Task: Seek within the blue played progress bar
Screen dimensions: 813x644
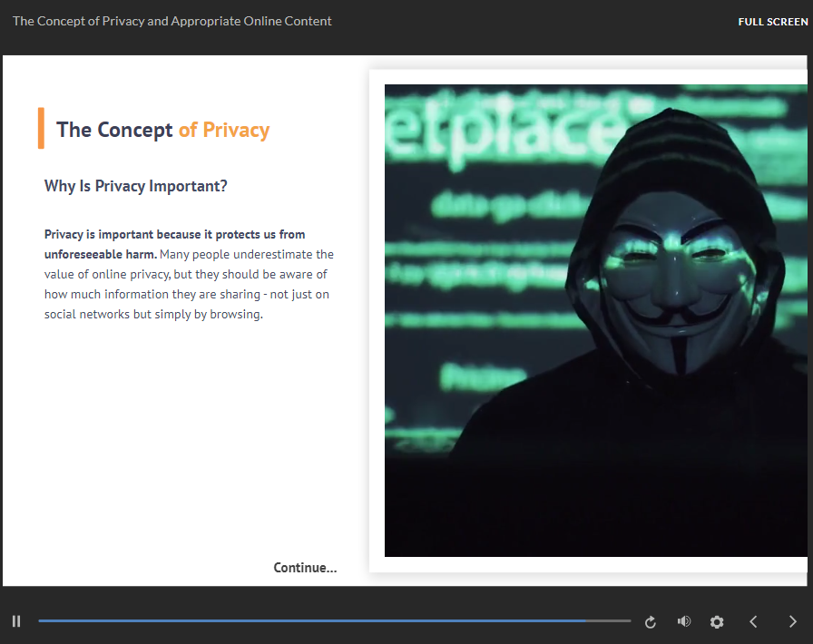Action: coord(312,620)
